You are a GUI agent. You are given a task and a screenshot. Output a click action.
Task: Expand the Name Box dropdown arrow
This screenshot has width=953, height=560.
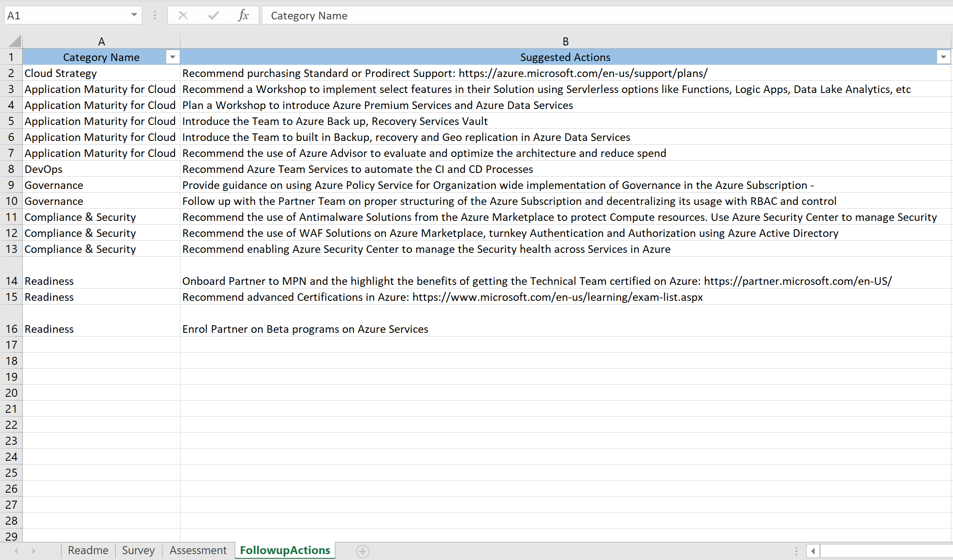(x=134, y=15)
